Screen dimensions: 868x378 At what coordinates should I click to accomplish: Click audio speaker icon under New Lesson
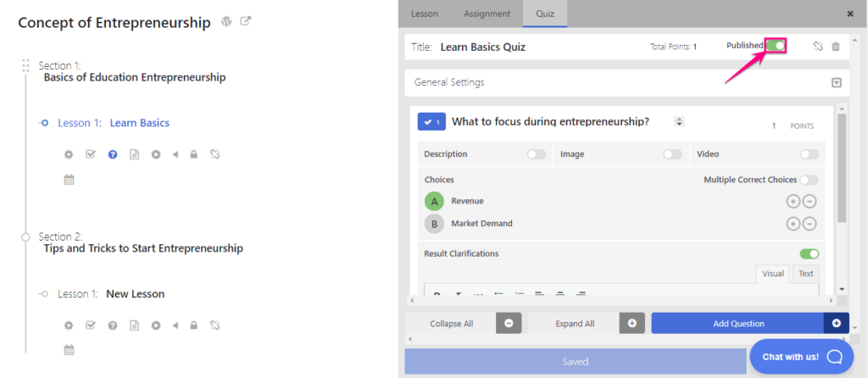[x=175, y=325]
